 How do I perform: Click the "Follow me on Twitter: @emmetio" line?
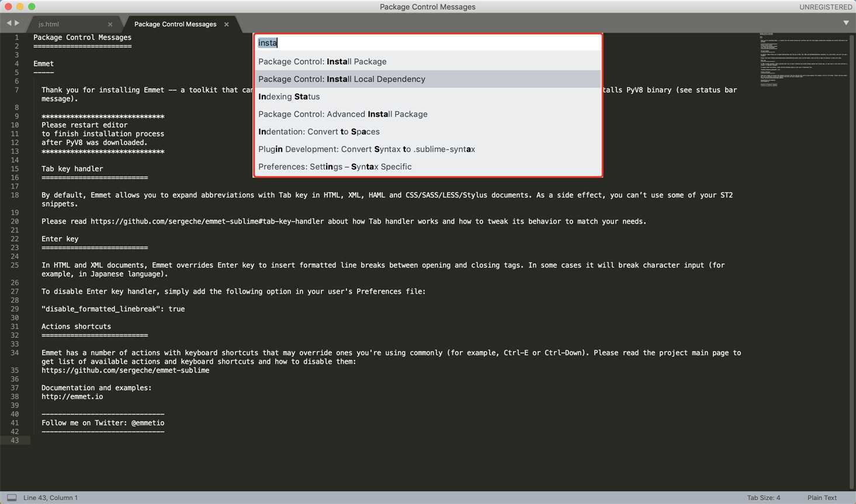coord(103,423)
